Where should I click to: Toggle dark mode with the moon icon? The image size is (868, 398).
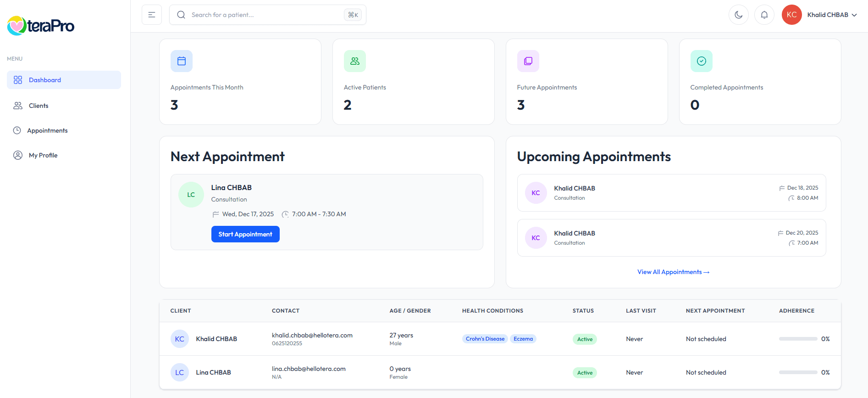(739, 15)
